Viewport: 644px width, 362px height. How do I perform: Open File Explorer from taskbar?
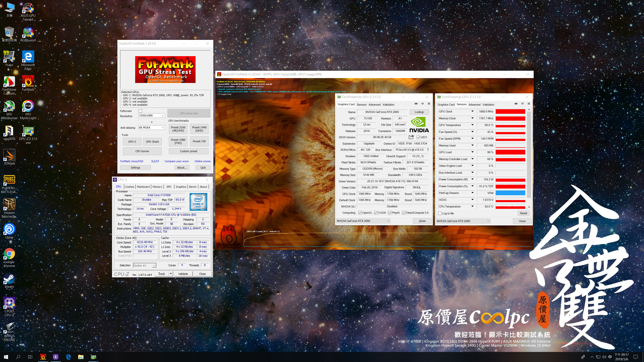(x=81, y=357)
